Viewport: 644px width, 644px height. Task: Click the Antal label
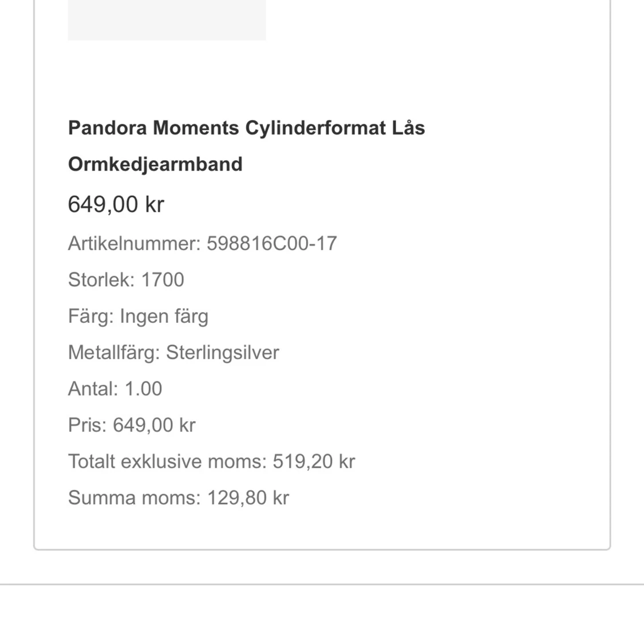[x=93, y=389]
